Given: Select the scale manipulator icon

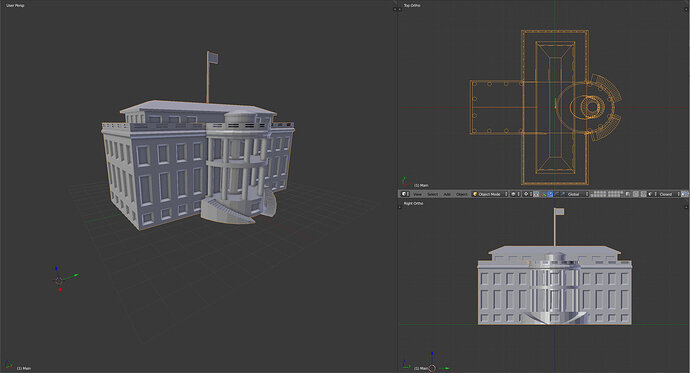Looking at the screenshot, I should tap(563, 194).
